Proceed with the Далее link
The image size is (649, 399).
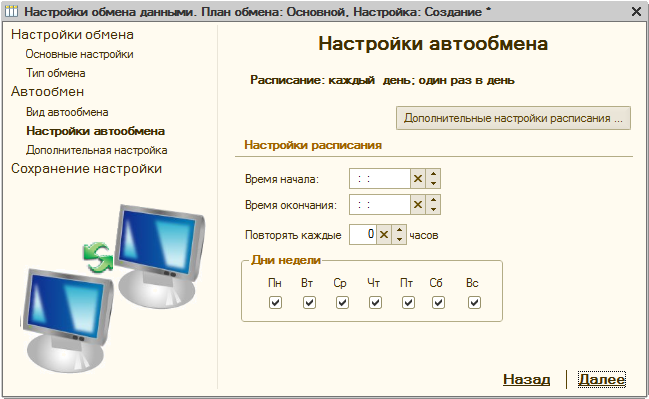click(x=602, y=379)
